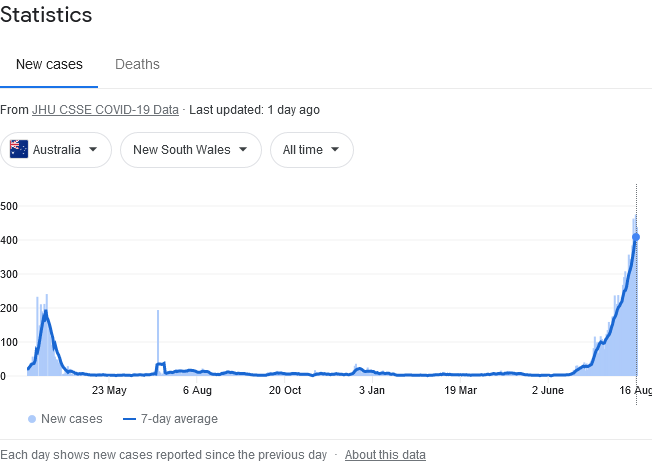The width and height of the screenshot is (652, 462).
Task: Click the 6 Aug date label
Action: (x=196, y=390)
